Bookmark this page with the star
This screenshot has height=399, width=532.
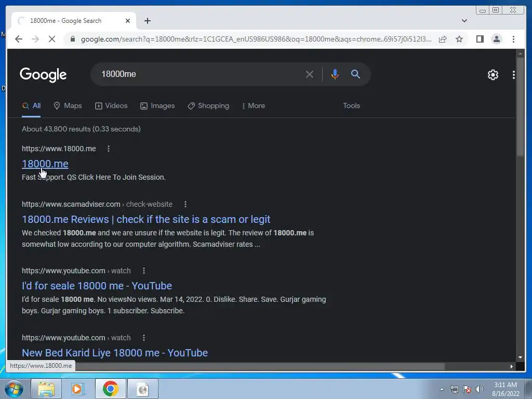click(459, 39)
